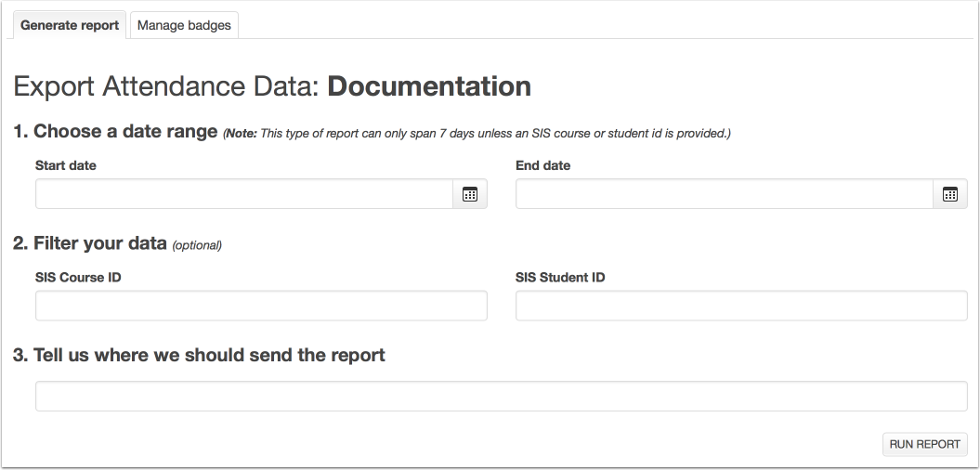The image size is (980, 470).
Task: Select the report destination email field
Action: tap(502, 397)
